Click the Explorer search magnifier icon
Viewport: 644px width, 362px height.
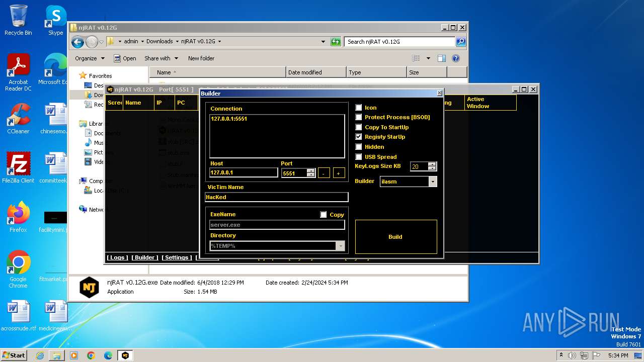[460, 42]
